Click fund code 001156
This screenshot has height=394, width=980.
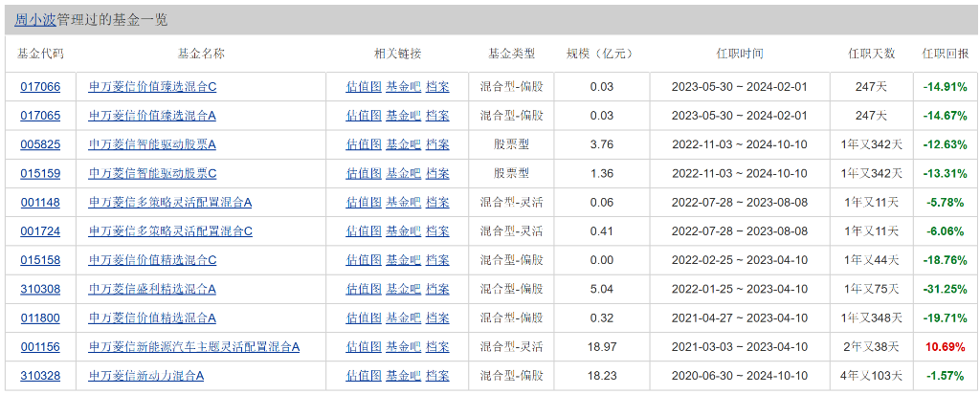(40, 347)
